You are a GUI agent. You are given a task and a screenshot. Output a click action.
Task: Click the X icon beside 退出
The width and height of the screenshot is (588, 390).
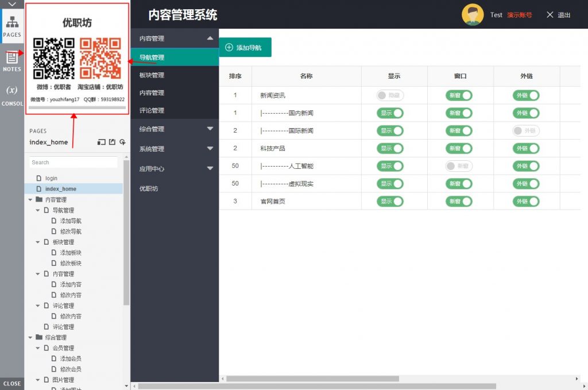click(550, 15)
